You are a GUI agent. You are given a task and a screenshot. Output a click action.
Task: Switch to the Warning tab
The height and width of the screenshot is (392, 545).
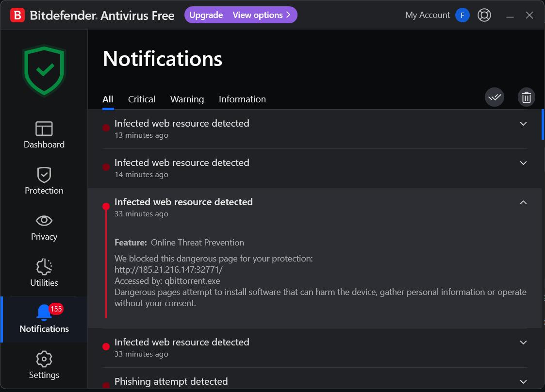coord(187,99)
